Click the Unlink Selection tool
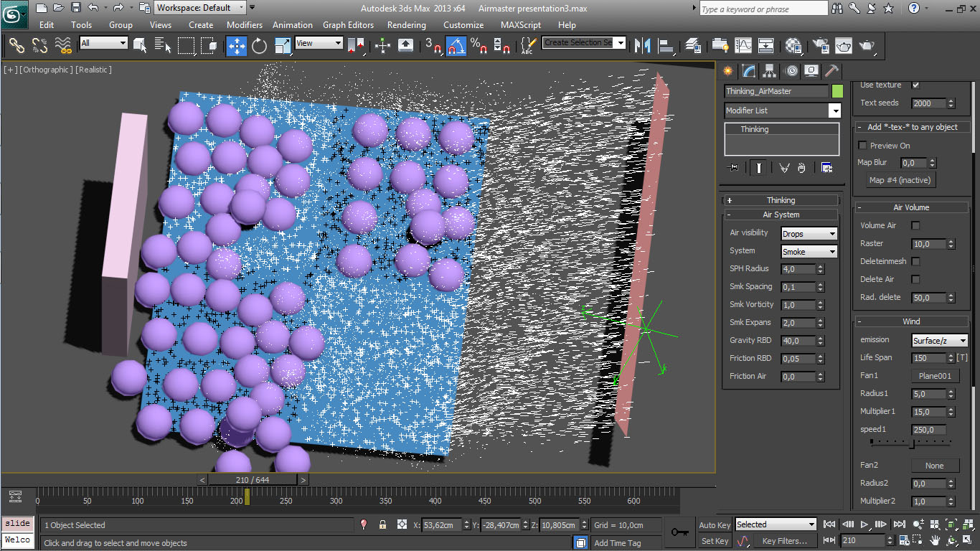Image resolution: width=980 pixels, height=551 pixels. 40,46
